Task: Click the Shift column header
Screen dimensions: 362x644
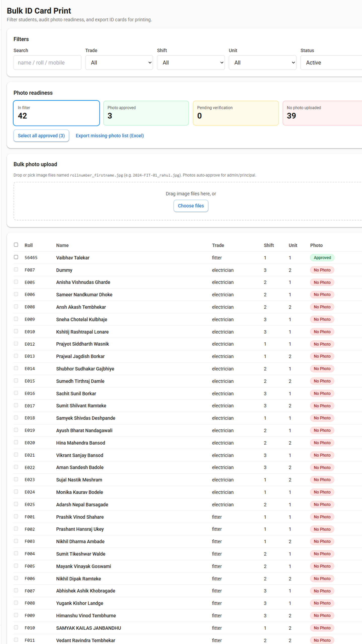Action: (269, 245)
